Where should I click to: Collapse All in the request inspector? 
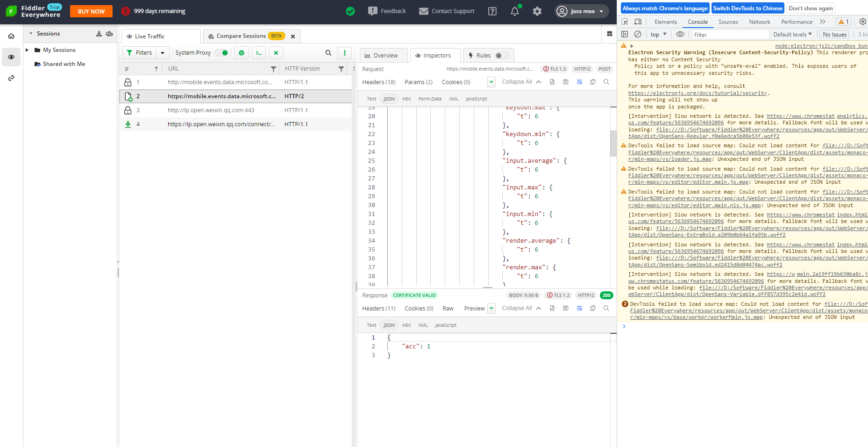(x=521, y=82)
